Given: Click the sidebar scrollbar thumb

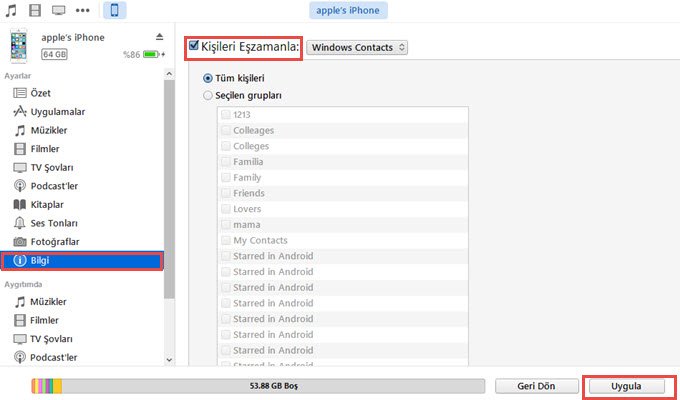Looking at the screenshot, I should [x=169, y=189].
